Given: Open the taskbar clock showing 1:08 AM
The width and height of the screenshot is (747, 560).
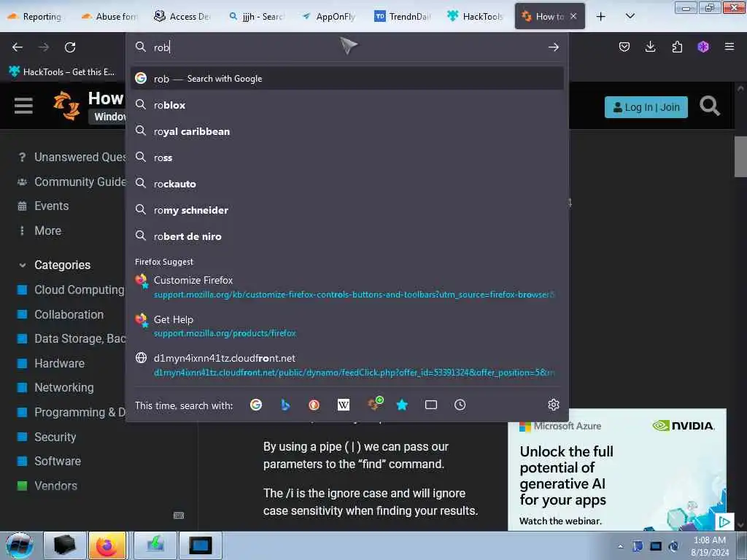Looking at the screenshot, I should pos(710,545).
